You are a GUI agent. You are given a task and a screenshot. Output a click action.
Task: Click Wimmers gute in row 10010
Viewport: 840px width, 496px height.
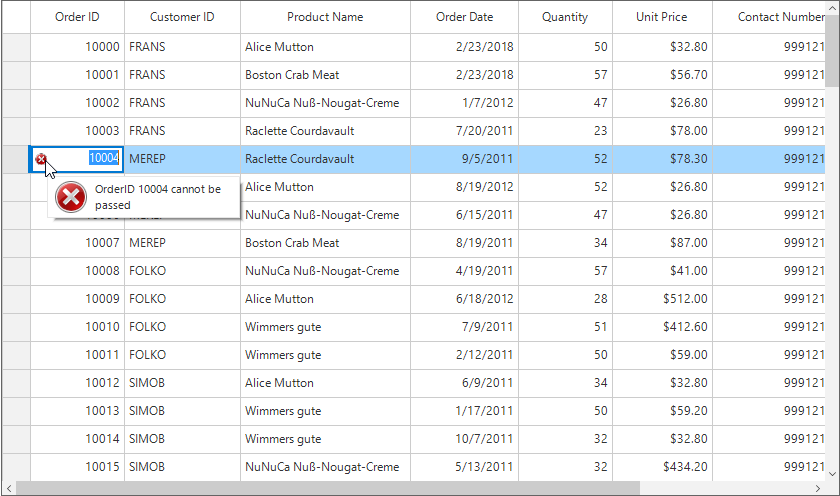[325, 327]
